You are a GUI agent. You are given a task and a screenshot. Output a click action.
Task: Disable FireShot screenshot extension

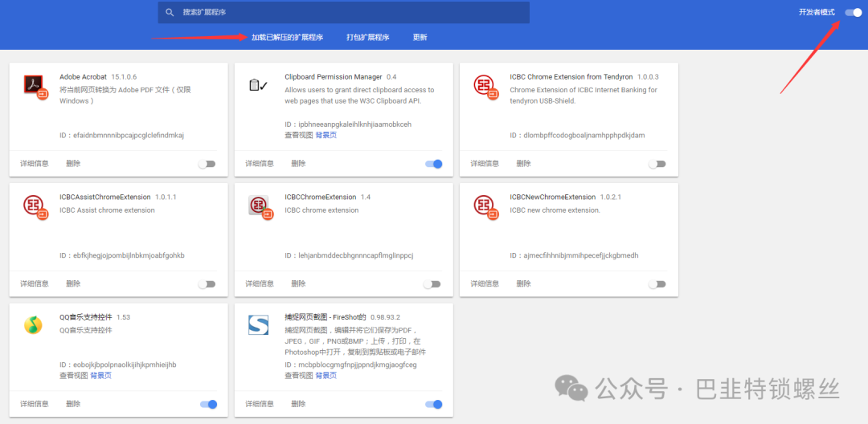pos(433,405)
